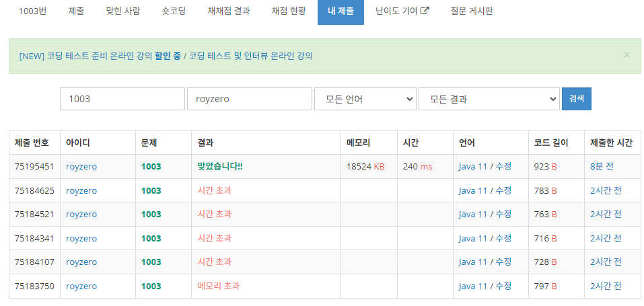Click the 8분 전 submission time
Screen dimensions: 644x306
(x=602, y=167)
